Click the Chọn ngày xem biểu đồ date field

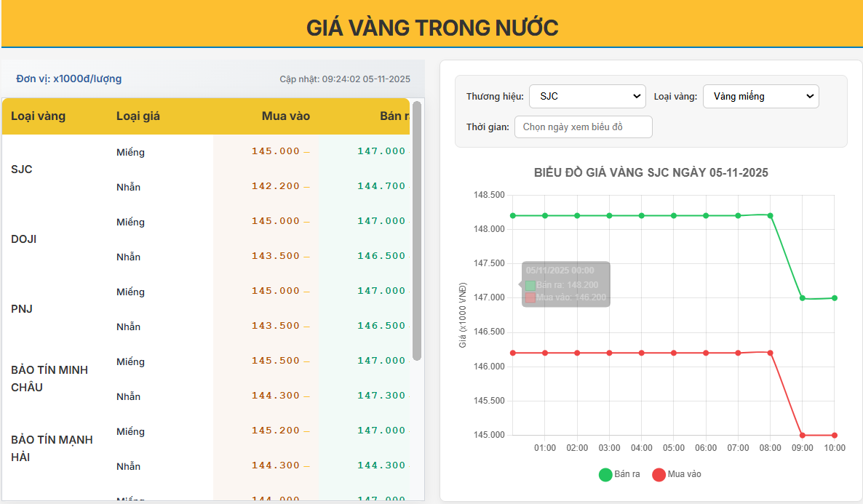tap(583, 126)
